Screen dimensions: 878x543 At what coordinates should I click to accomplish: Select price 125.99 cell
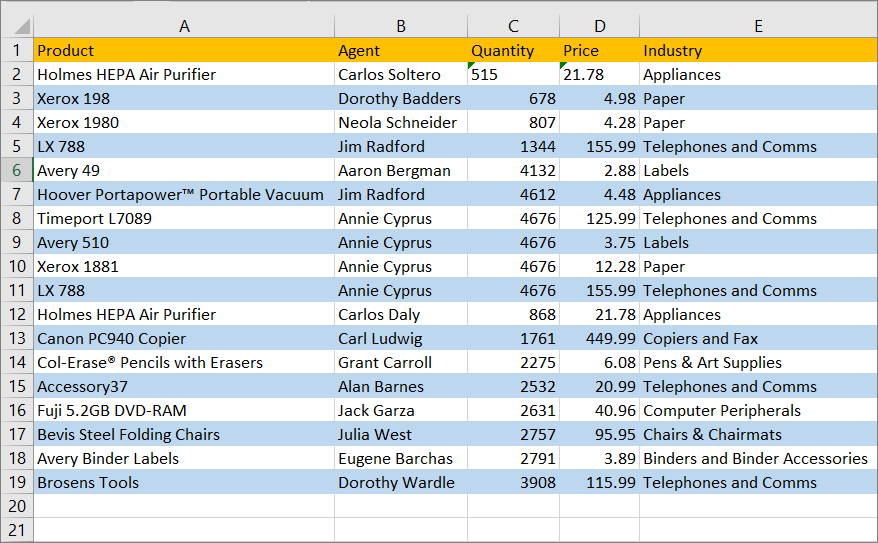(600, 218)
